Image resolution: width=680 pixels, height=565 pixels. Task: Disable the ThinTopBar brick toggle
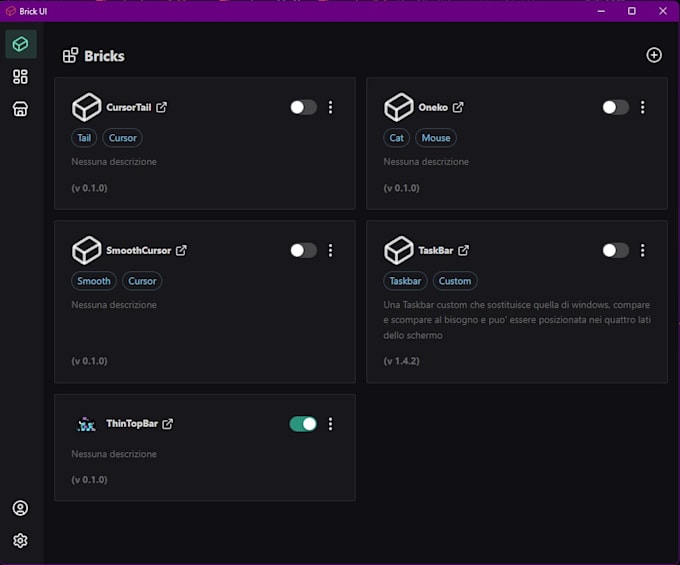(303, 424)
